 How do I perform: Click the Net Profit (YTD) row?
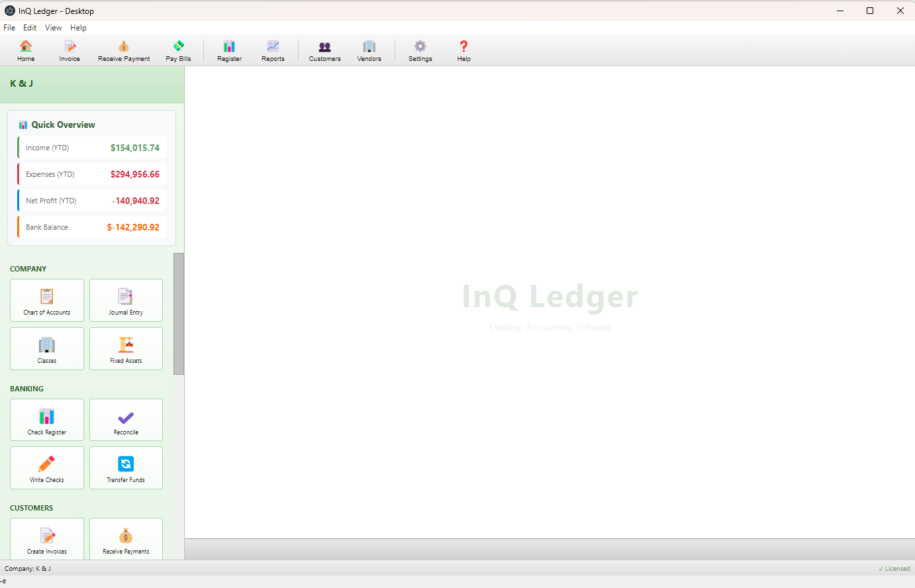tap(91, 201)
